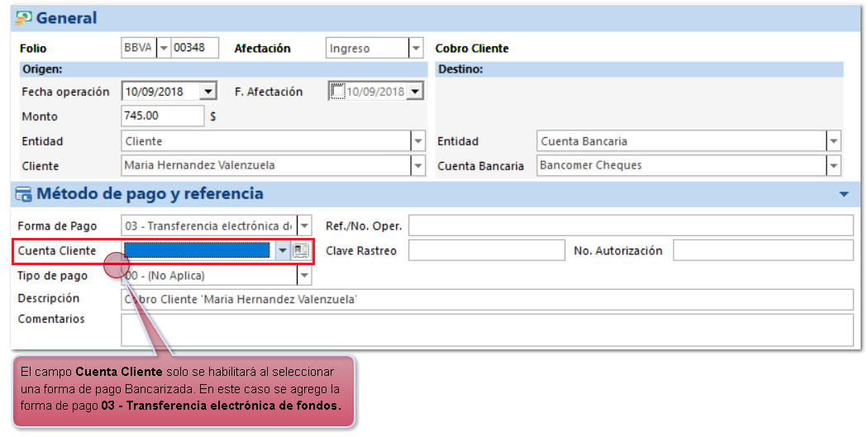The width and height of the screenshot is (868, 437).
Task: Click the Comentarios text area
Action: (x=487, y=330)
